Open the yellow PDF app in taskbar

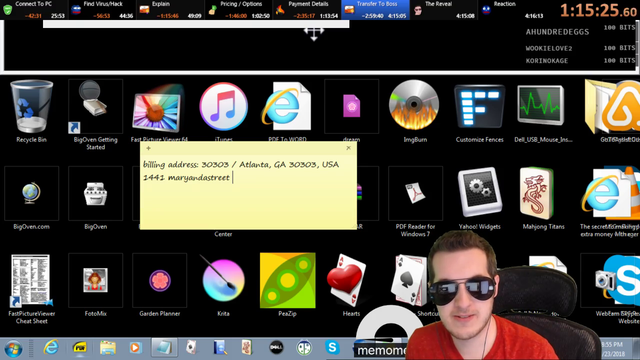pyautogui.click(x=80, y=348)
